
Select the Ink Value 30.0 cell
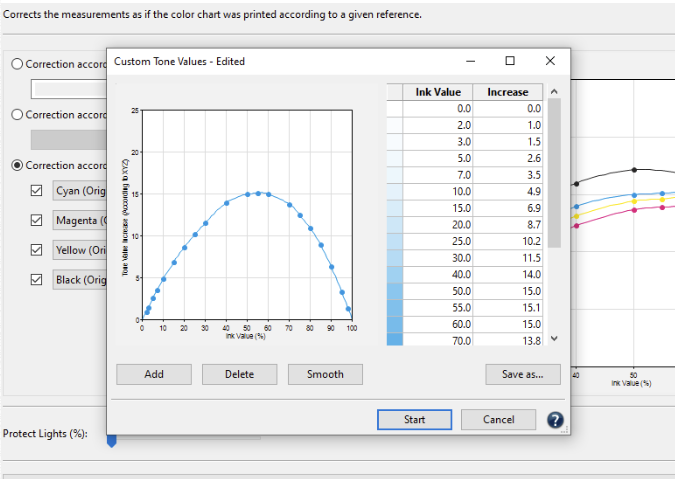point(438,258)
